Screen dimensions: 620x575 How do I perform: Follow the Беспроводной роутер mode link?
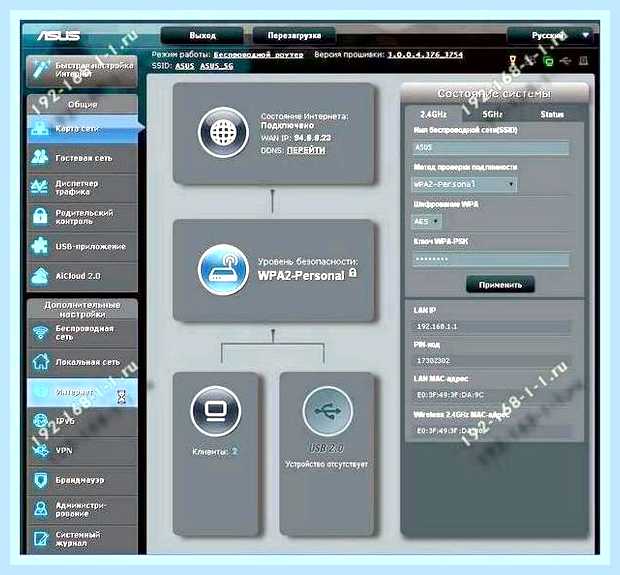click(x=258, y=55)
